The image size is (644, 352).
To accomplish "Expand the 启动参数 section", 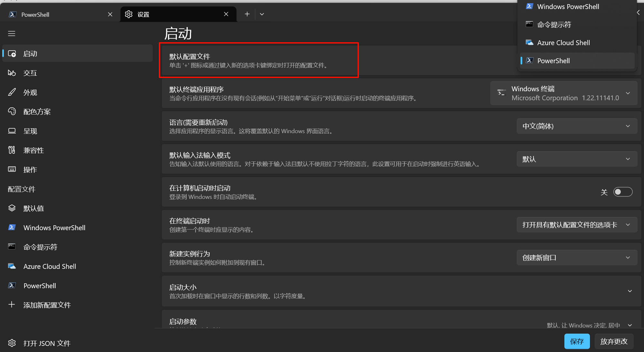I will 630,325.
